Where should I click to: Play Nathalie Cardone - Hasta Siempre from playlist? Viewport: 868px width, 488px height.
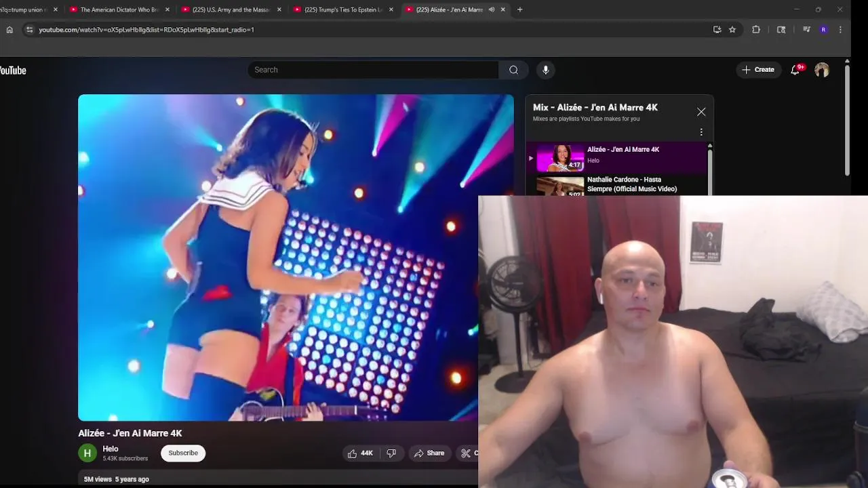coord(617,186)
